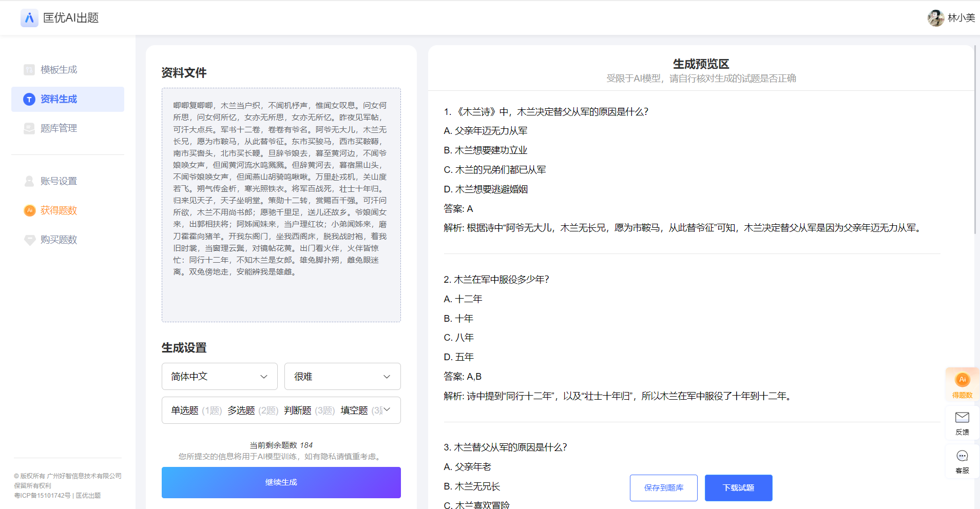
Task: Open the 简体中文 language dropdown
Action: (x=219, y=377)
